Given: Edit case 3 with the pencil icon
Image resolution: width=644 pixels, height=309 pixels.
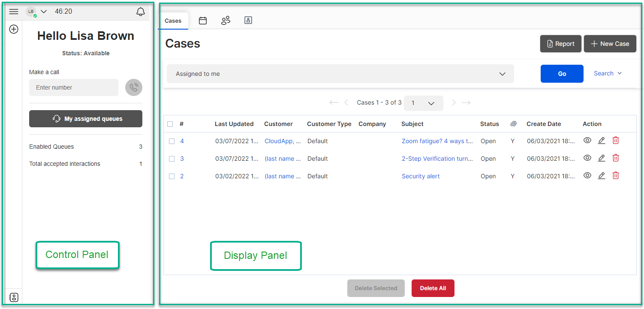Looking at the screenshot, I should point(602,158).
